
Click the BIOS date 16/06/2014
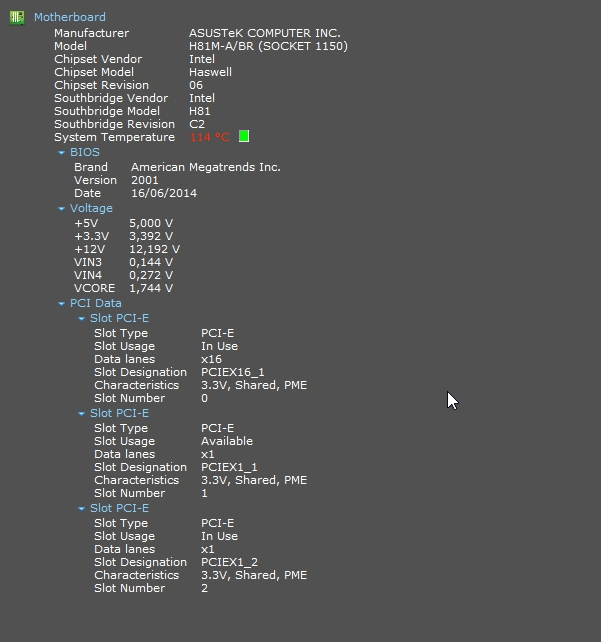pyautogui.click(x=164, y=194)
